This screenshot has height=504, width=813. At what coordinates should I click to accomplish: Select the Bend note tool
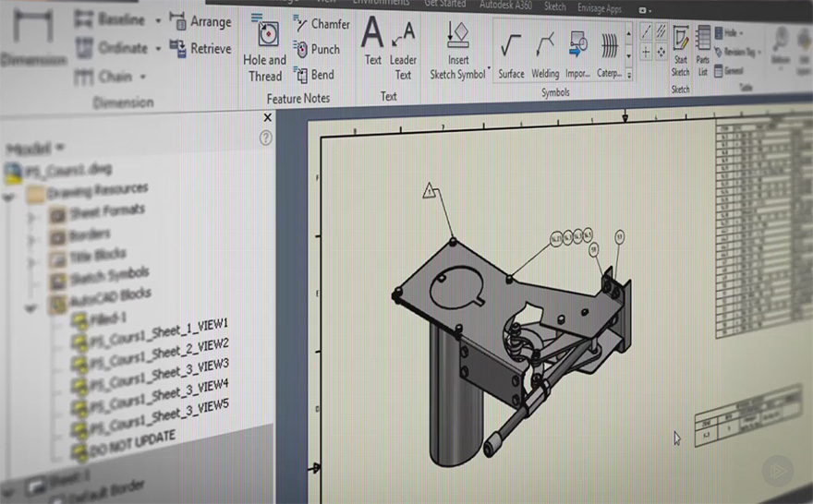(314, 75)
